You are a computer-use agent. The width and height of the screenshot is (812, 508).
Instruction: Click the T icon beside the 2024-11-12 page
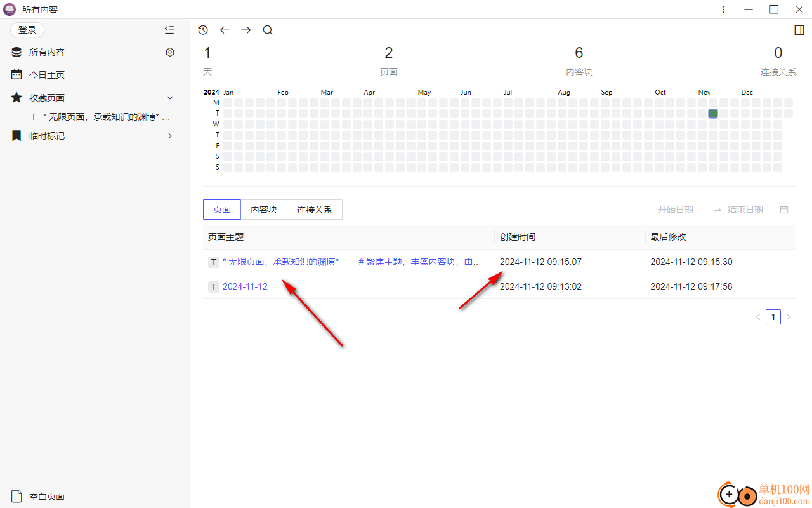click(x=214, y=287)
